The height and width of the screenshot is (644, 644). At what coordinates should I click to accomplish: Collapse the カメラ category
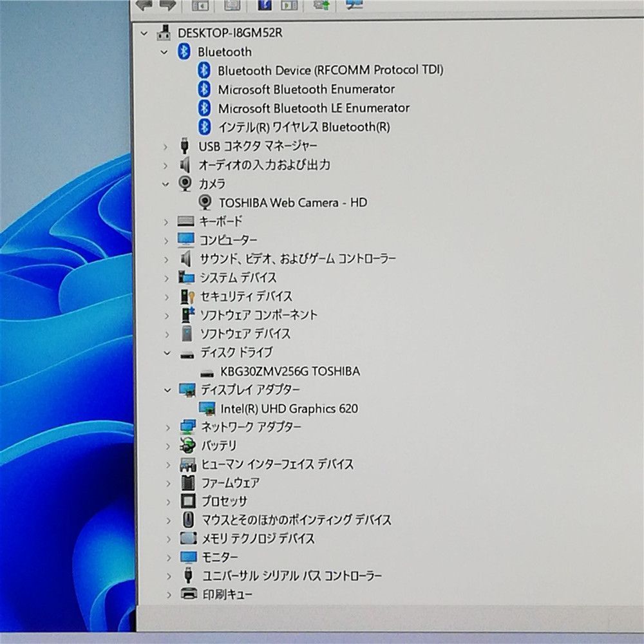(x=166, y=184)
